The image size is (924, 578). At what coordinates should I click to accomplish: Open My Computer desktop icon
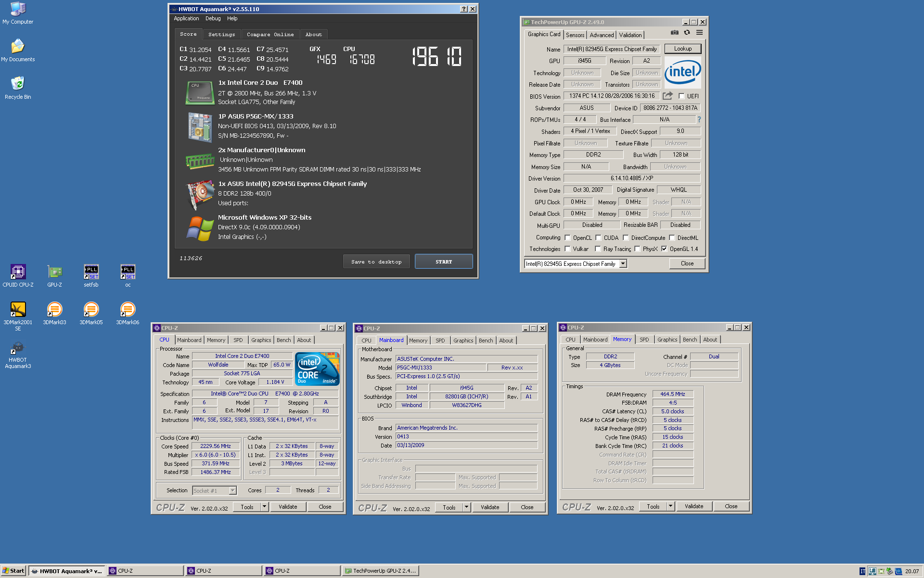click(x=18, y=13)
